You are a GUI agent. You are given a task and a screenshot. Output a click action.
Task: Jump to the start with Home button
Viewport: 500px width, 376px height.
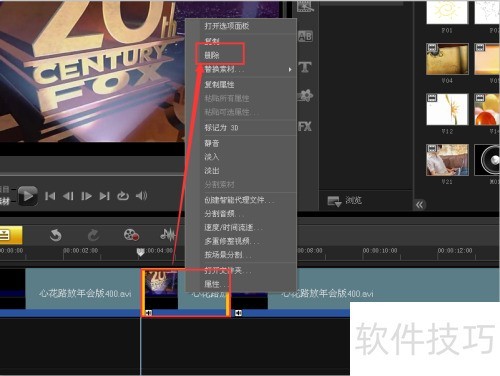[x=50, y=196]
